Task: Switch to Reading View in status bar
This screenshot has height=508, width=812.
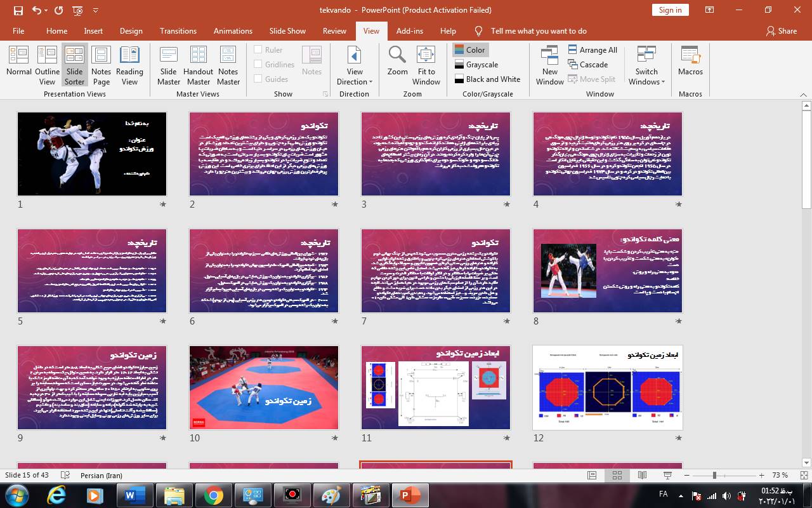Action: (642, 475)
